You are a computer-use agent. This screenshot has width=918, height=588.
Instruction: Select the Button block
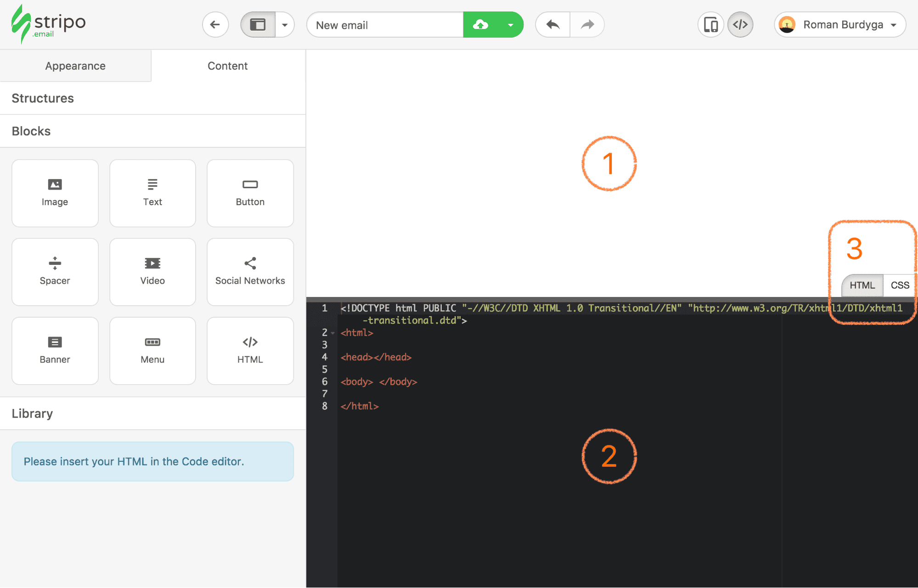tap(250, 193)
